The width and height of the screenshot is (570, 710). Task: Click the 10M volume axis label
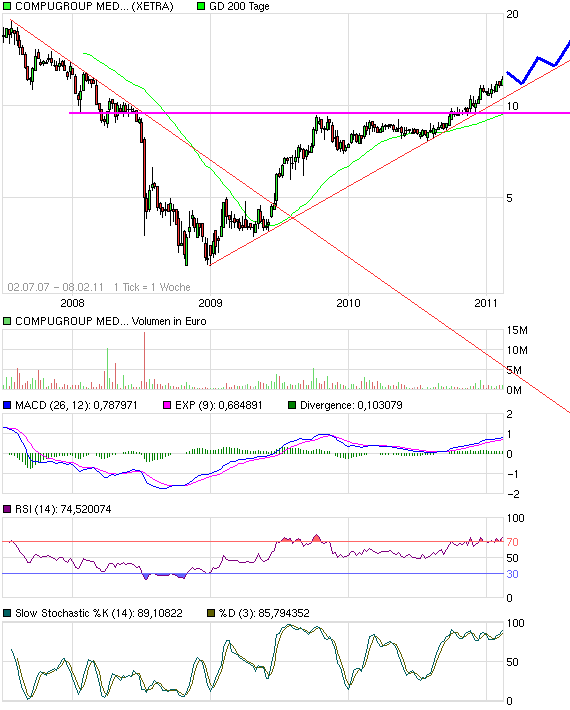[517, 350]
